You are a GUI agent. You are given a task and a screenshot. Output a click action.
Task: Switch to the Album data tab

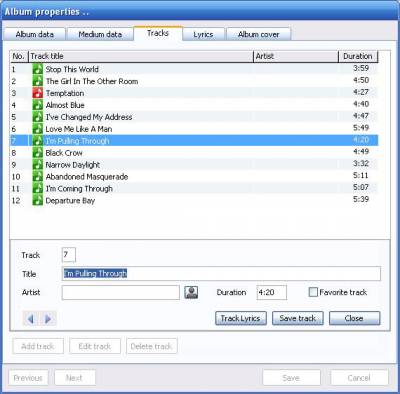35,34
